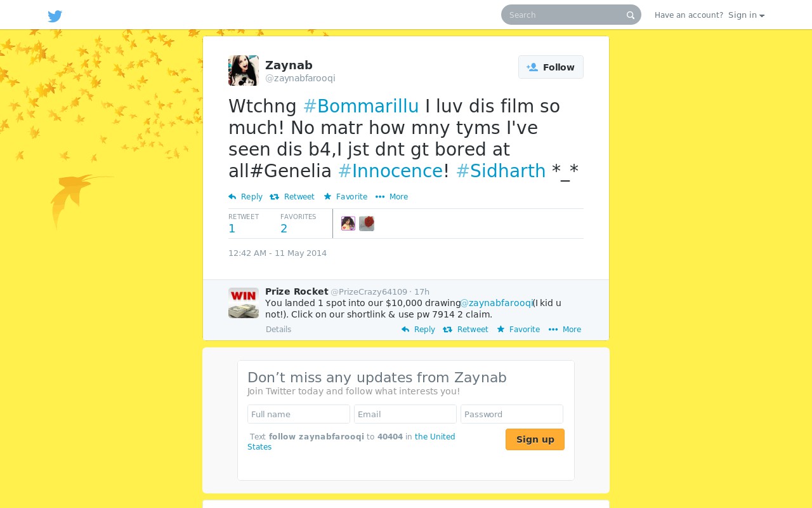Retweet Zaynab's Bommarillu tweet
Viewport: 812px width, 508px height.
pos(292,197)
